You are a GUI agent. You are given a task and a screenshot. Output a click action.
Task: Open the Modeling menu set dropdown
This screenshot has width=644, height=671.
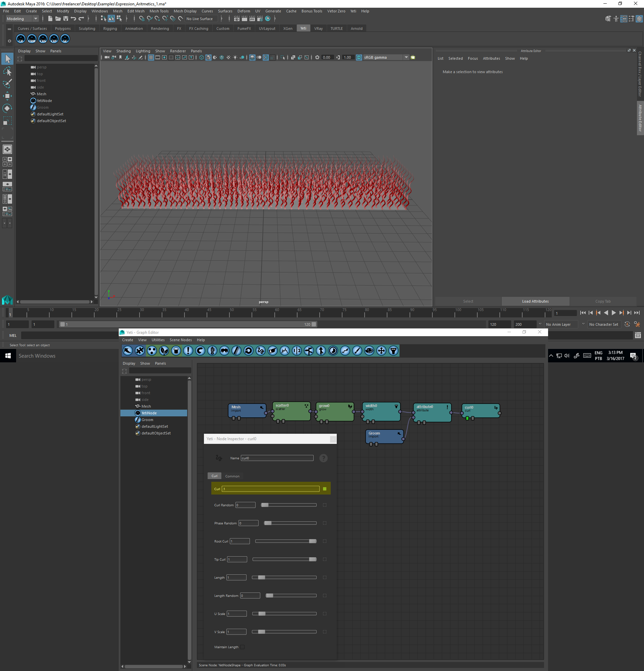(22, 19)
